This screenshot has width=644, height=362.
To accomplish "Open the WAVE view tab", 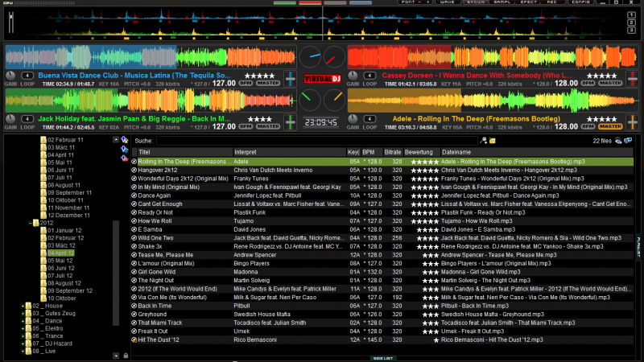I will (x=447, y=2).
